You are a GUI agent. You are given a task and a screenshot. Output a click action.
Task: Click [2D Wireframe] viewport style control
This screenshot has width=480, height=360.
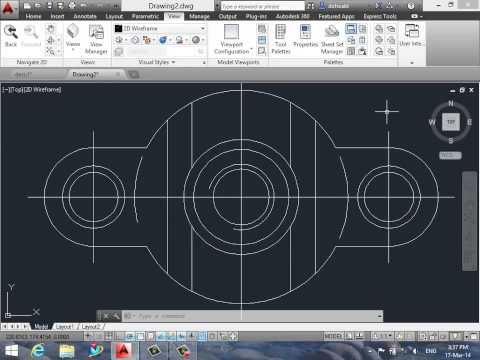coord(42,89)
